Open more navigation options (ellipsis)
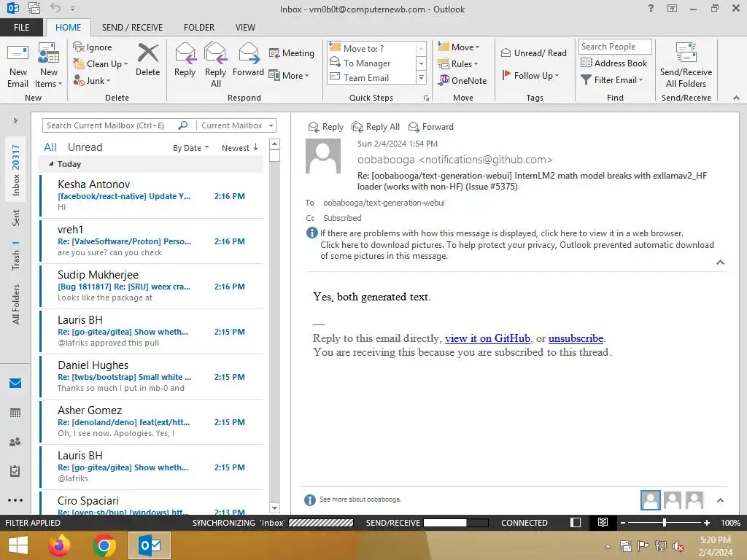Viewport: 747px width, 560px height. click(15, 500)
